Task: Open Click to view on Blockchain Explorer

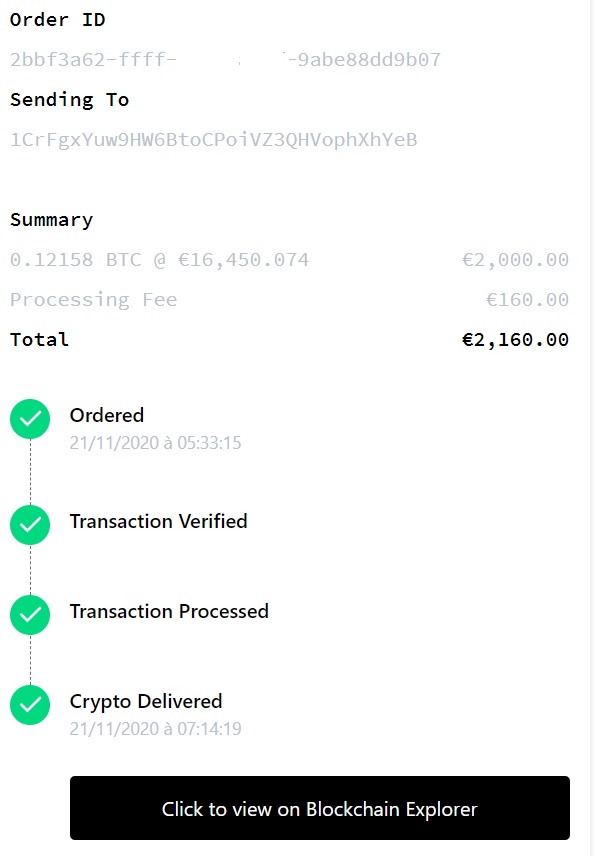Action: click(x=320, y=808)
